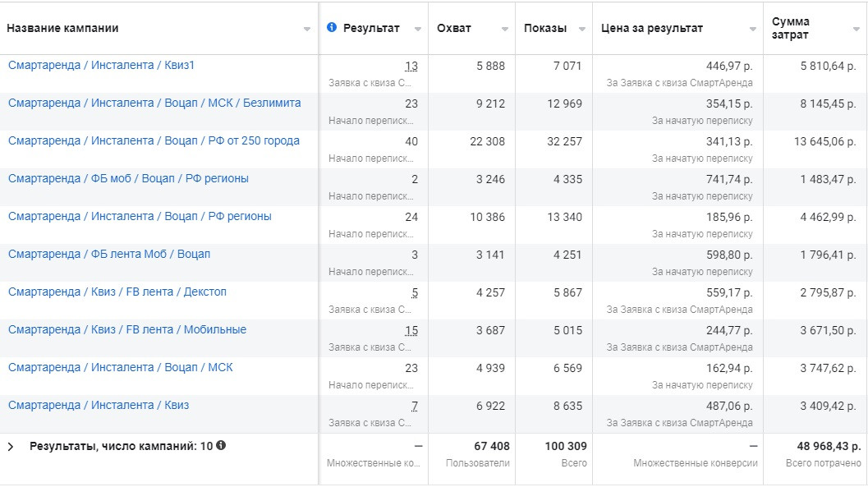Select the impressions value 32 257
868x487 pixels.
[x=565, y=142]
